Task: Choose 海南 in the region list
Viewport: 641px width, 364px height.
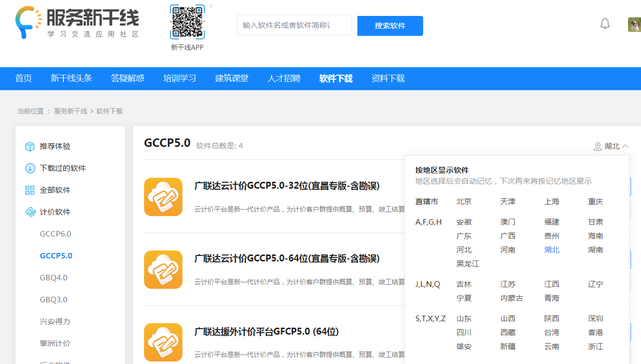Action: (x=596, y=236)
